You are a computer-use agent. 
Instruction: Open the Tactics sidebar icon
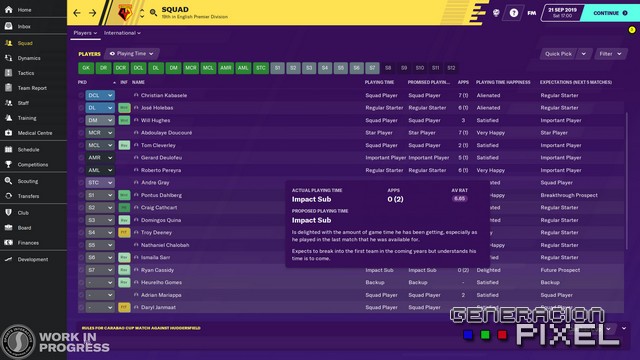coord(9,73)
